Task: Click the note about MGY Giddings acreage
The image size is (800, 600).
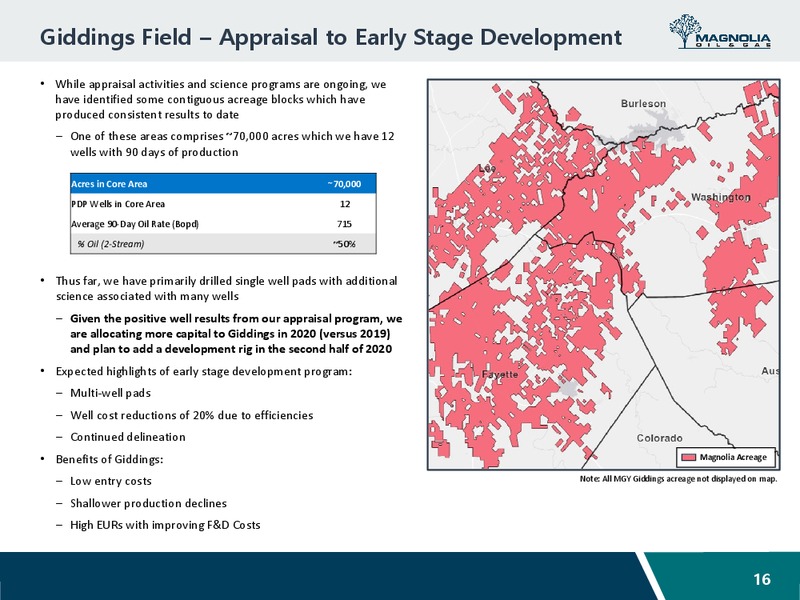Action: click(679, 479)
